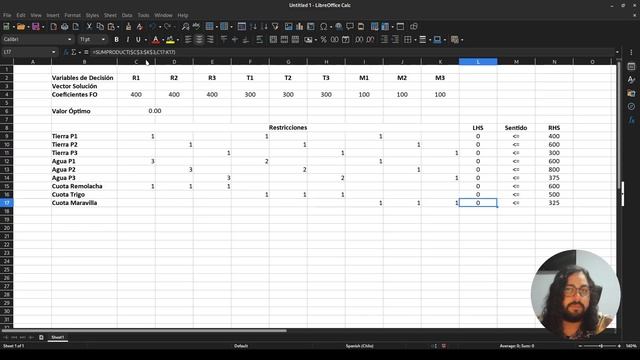Viewport: 640px width, 360px height.
Task: Click the Format as Date icon
Action: (346, 40)
